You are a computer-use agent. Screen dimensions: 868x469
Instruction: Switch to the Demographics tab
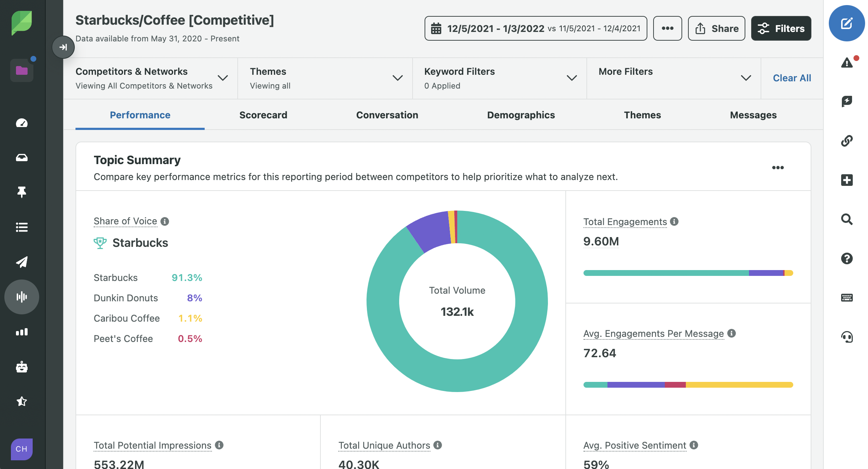click(x=521, y=115)
